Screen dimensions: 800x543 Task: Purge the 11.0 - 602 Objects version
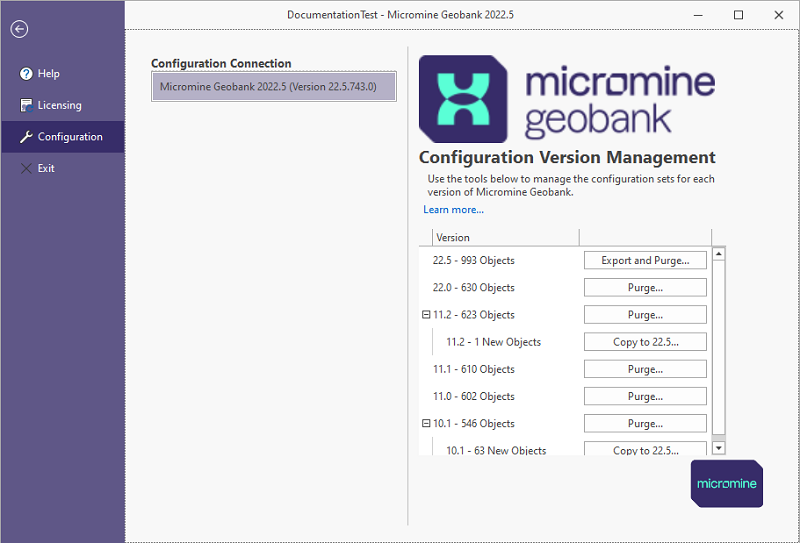645,396
